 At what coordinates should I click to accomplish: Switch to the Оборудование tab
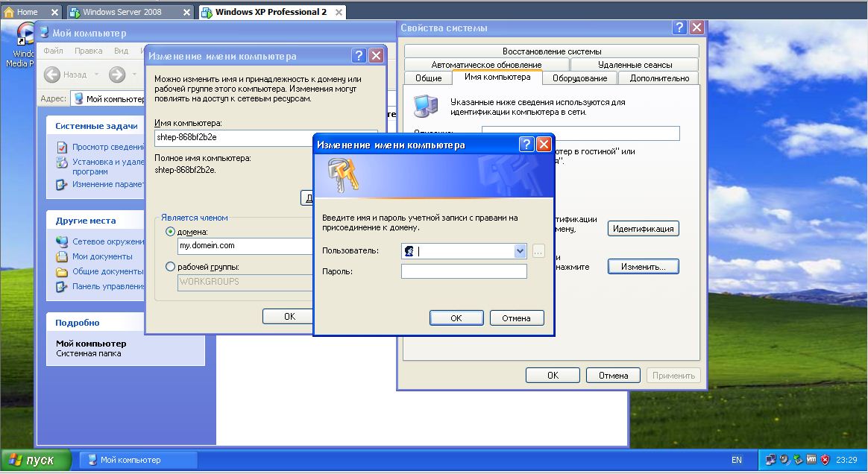(579, 78)
